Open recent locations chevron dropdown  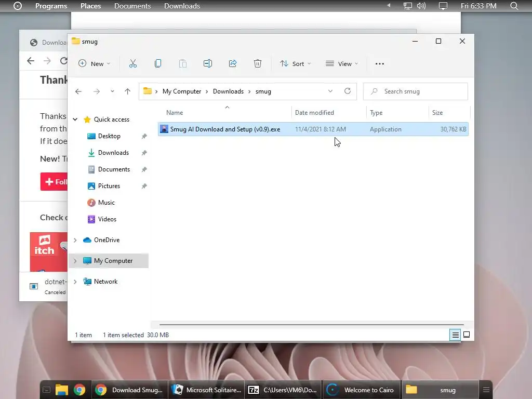tap(112, 91)
